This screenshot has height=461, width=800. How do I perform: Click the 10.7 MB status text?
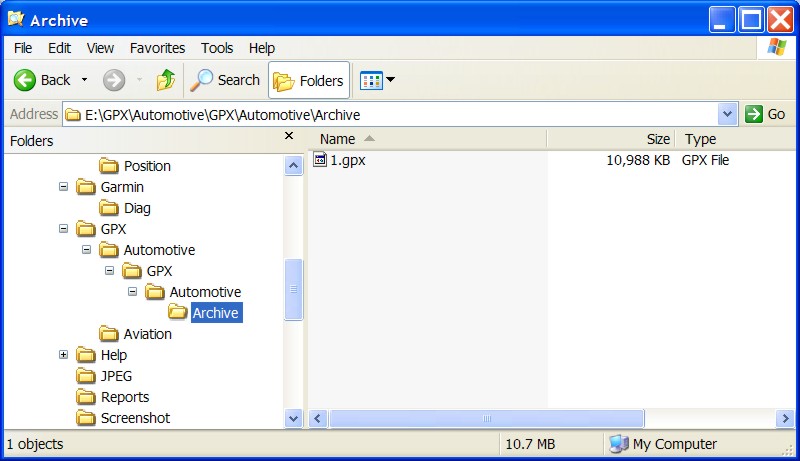point(530,444)
